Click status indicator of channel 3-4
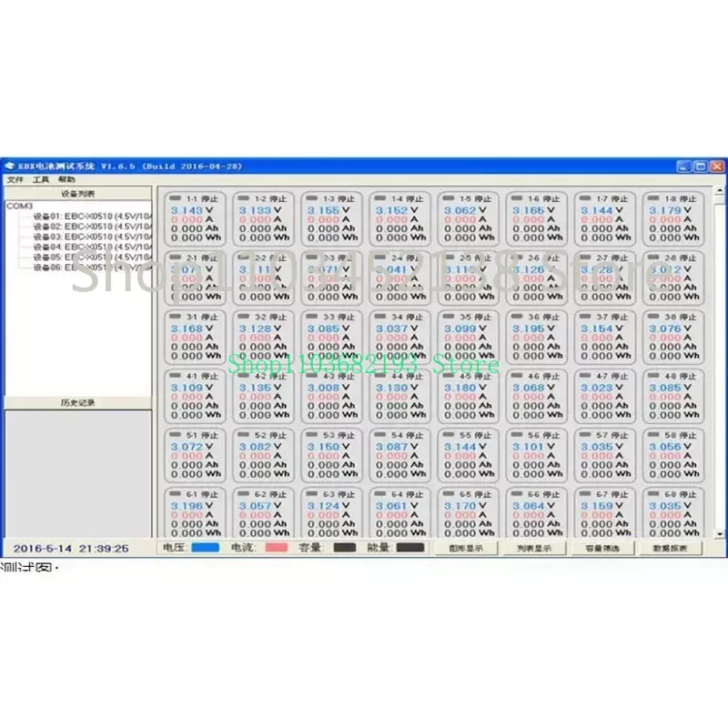The image size is (728, 728). pyautogui.click(x=380, y=316)
